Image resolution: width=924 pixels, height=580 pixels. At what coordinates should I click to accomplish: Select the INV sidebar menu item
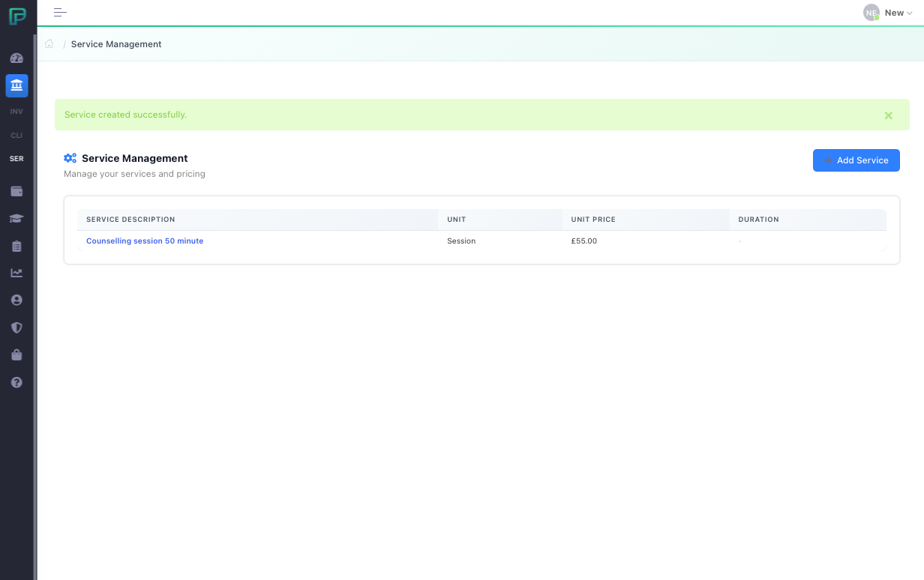point(16,111)
